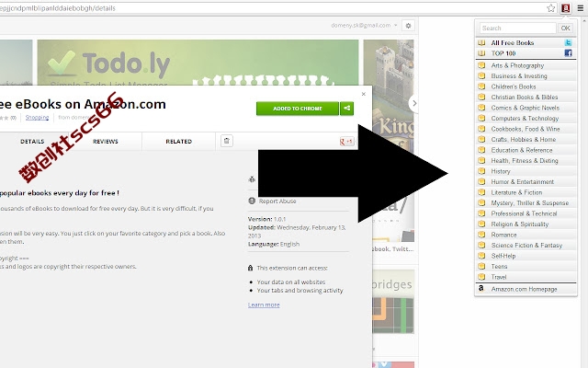Click the share icon beside Added to Chrome
588x368 pixels.
coord(347,109)
